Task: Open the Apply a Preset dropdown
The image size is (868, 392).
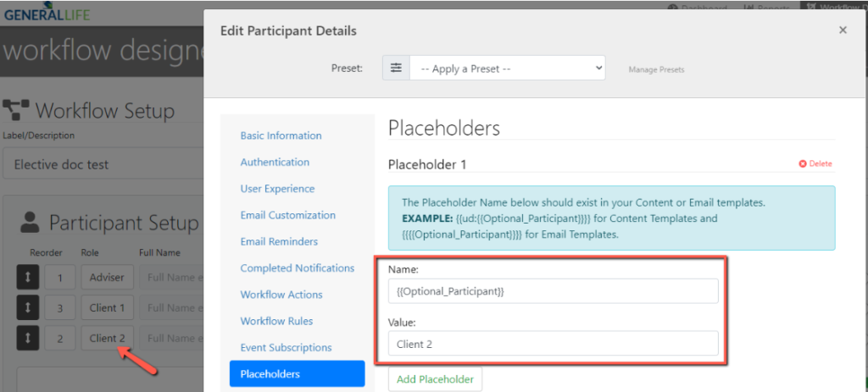Action: click(x=507, y=69)
